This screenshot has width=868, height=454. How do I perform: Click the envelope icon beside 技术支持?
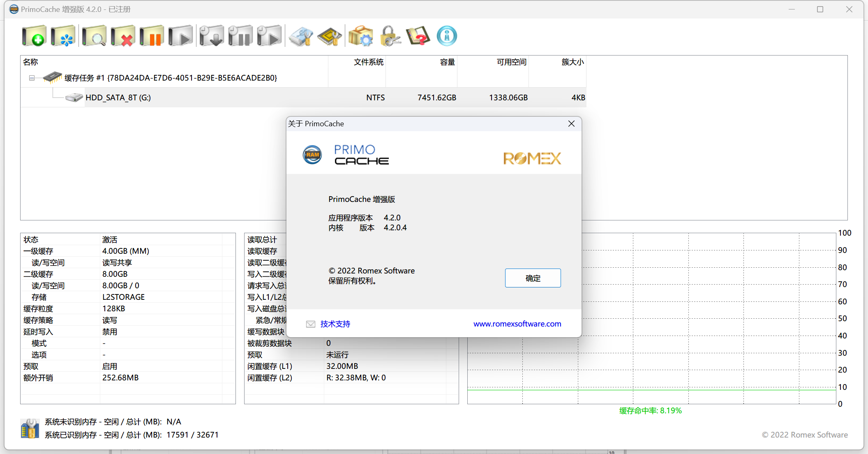click(311, 324)
